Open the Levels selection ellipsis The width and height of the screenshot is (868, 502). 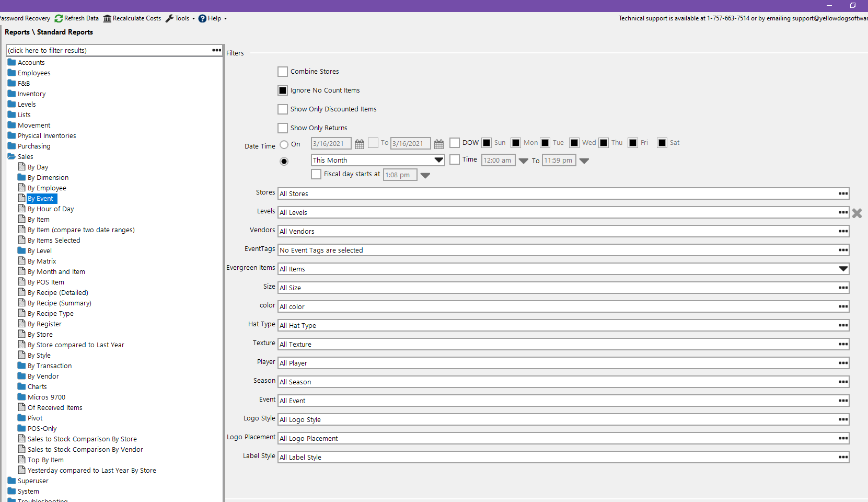pos(843,212)
